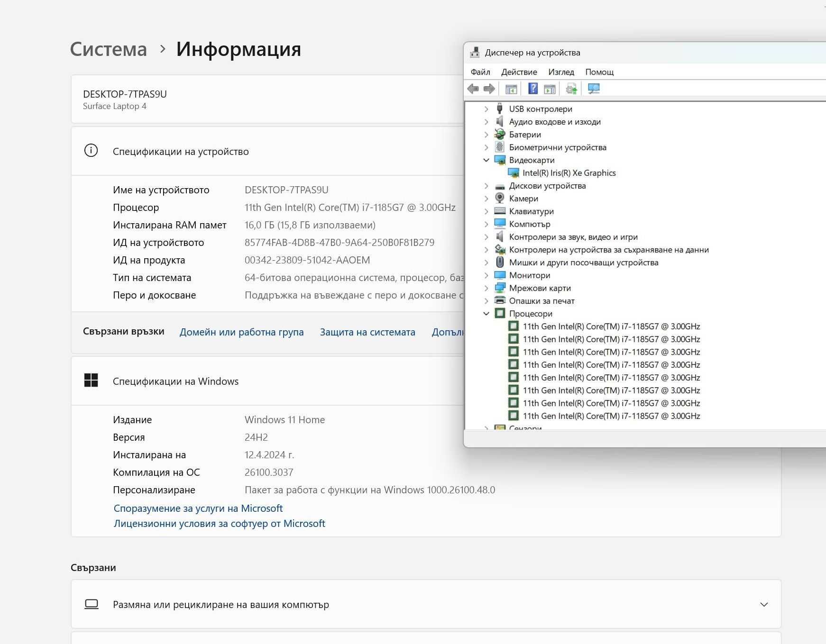826x644 pixels.
Task: Click the Свързани section heading
Action: (93, 568)
